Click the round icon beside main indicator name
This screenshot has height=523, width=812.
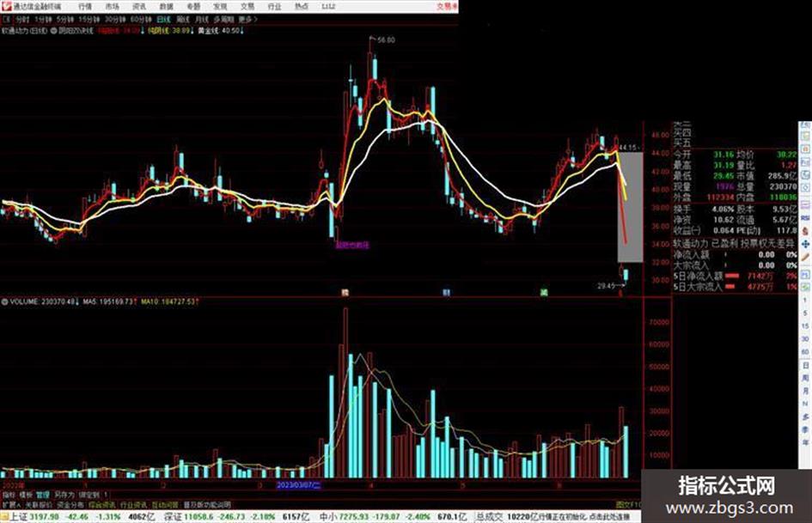(x=53, y=31)
